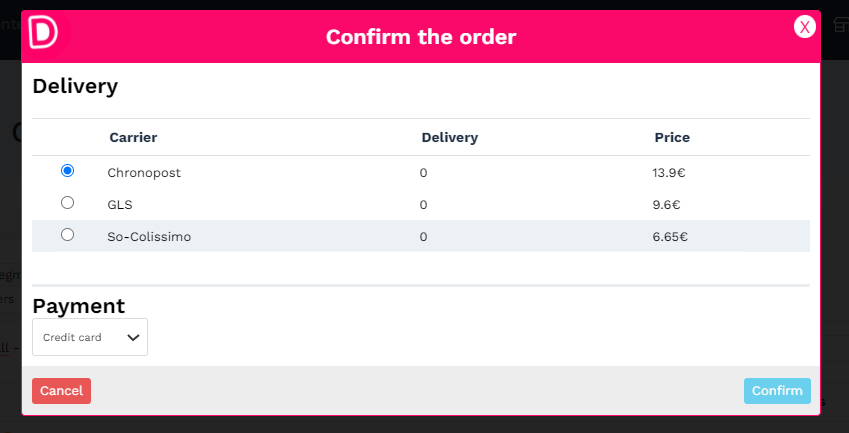The width and height of the screenshot is (849, 433).
Task: Close the dialog with the X button
Action: coord(805,27)
